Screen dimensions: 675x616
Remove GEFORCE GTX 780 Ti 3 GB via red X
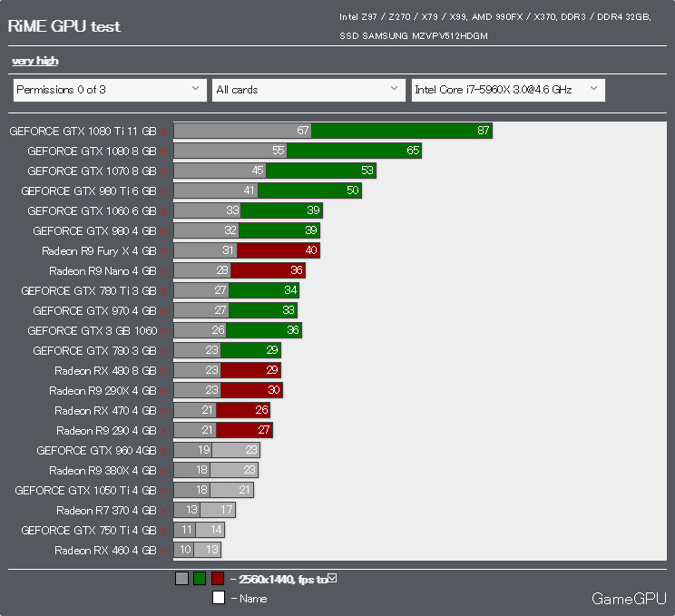coord(163,291)
